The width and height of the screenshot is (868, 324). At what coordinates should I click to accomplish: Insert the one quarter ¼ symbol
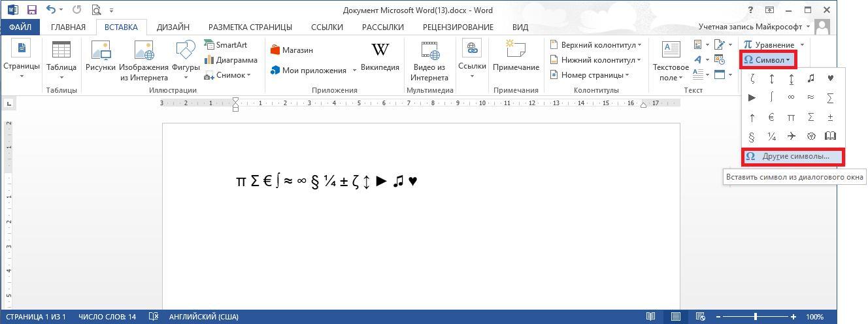point(772,136)
